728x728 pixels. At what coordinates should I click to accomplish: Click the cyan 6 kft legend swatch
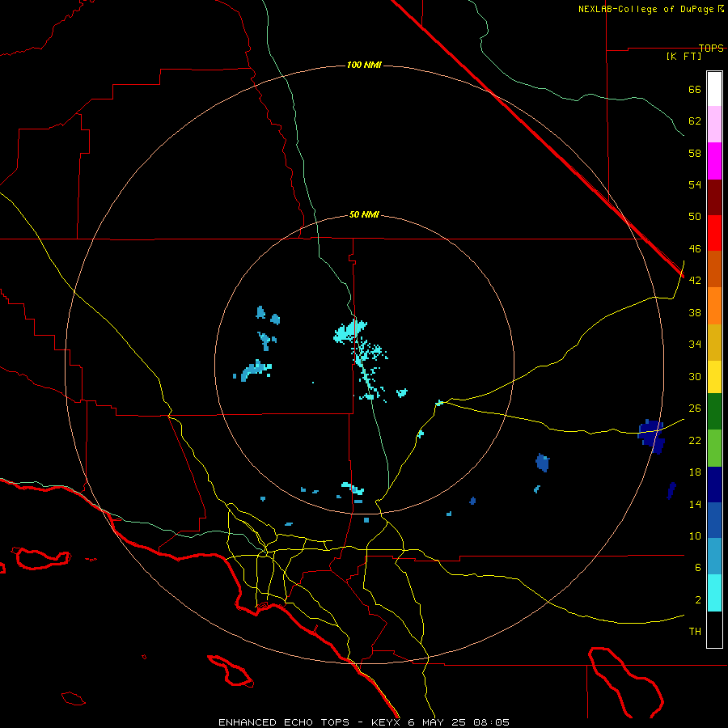coord(714,593)
